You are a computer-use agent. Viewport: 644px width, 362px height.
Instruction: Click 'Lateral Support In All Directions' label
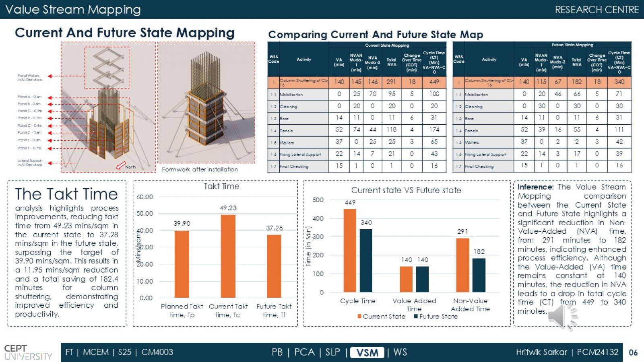tap(30, 162)
